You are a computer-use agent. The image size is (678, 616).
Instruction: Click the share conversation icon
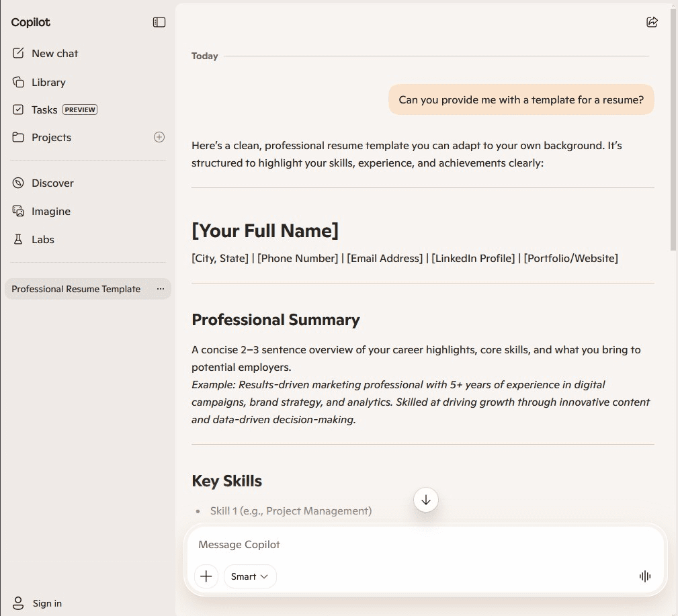tap(652, 22)
